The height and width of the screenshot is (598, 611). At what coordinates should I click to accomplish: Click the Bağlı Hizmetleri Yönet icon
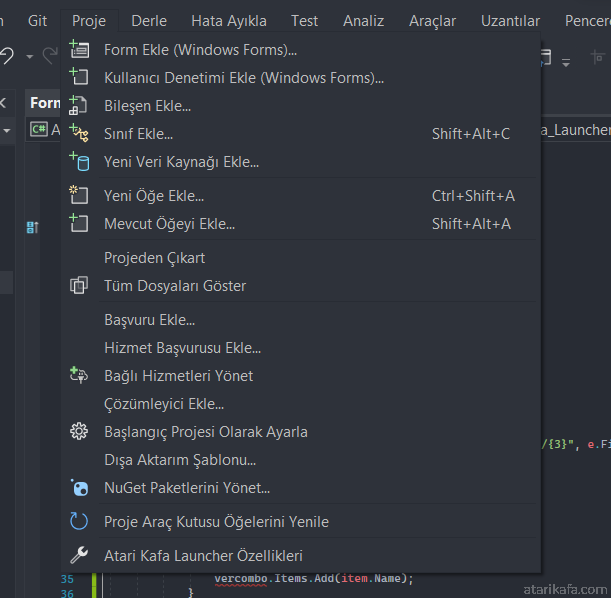(79, 375)
